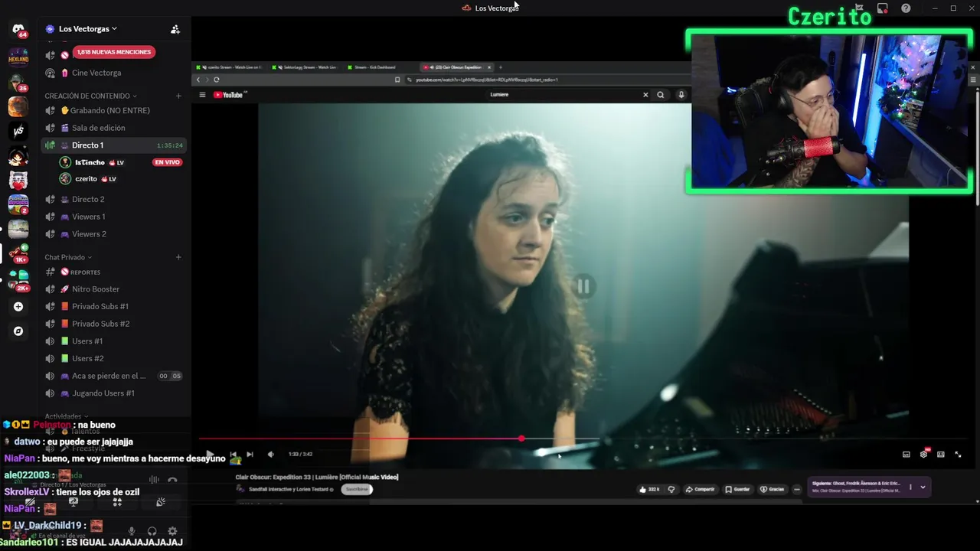Pause the video via center pause overlay
This screenshot has width=980, height=551.
coord(583,286)
